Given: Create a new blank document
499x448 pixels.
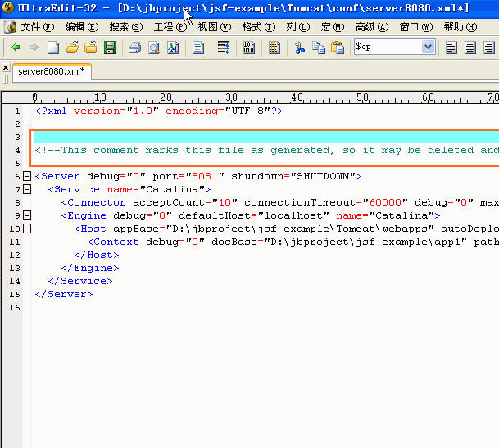Looking at the screenshot, I should coord(52,48).
